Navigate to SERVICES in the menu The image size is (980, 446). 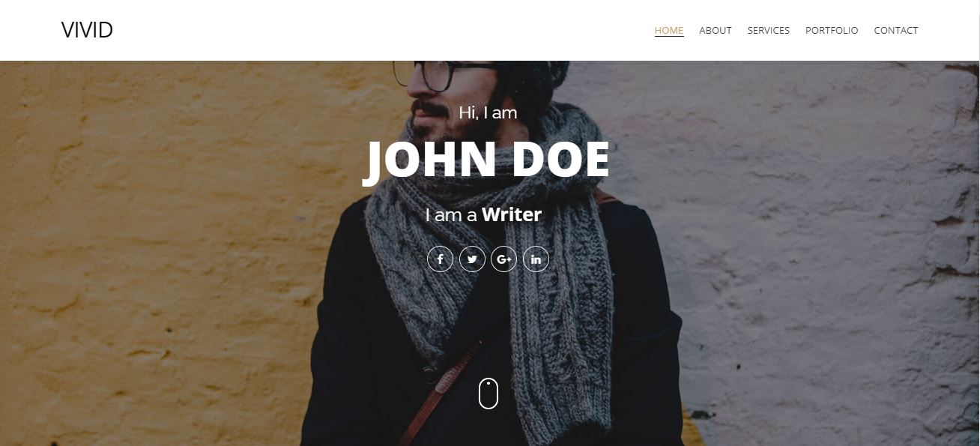(x=769, y=31)
